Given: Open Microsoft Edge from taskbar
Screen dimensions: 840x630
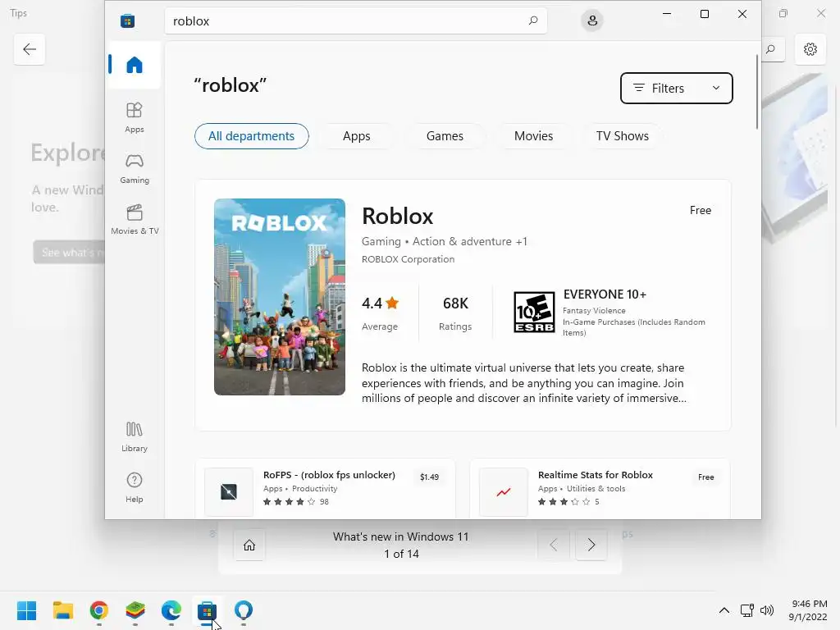Looking at the screenshot, I should tap(171, 610).
